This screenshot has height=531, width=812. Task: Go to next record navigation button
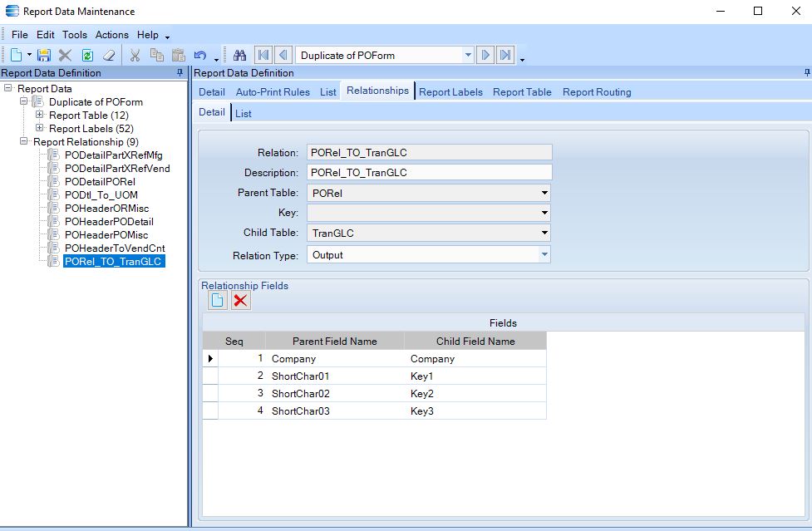pos(485,55)
